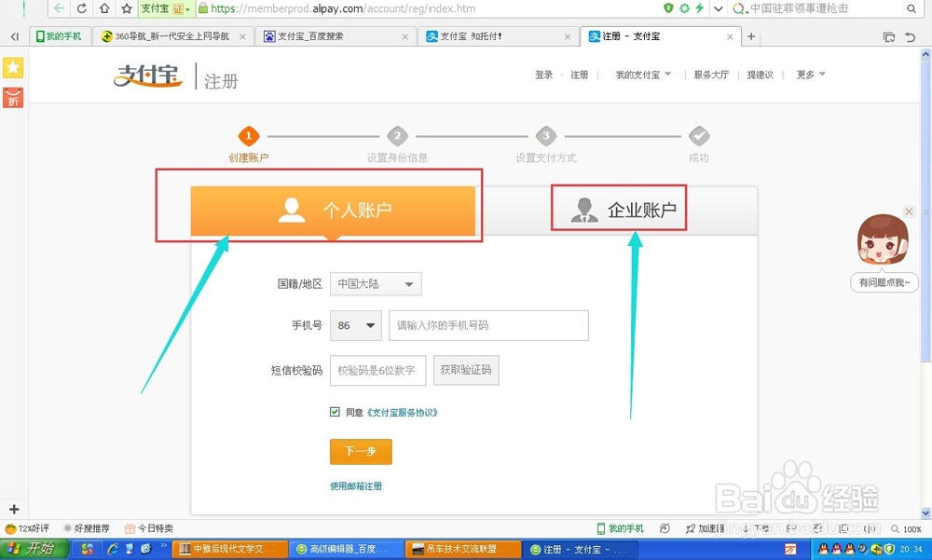This screenshot has width=932, height=560.
Task: Open the 更多 more menu dropdown
Action: (807, 75)
